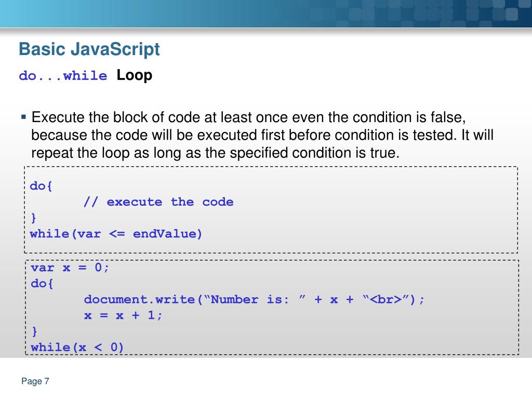Click the bold word "Loop" in the subtitle

(135, 75)
